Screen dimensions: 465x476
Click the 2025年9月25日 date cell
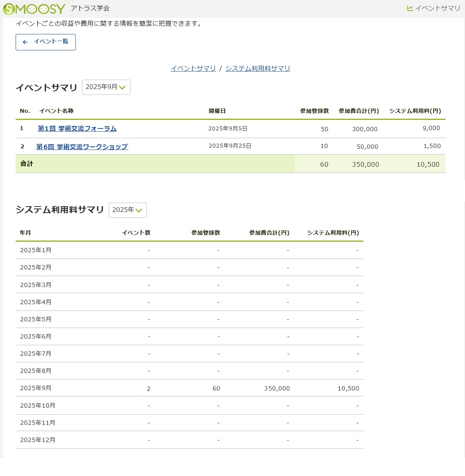pyautogui.click(x=230, y=146)
